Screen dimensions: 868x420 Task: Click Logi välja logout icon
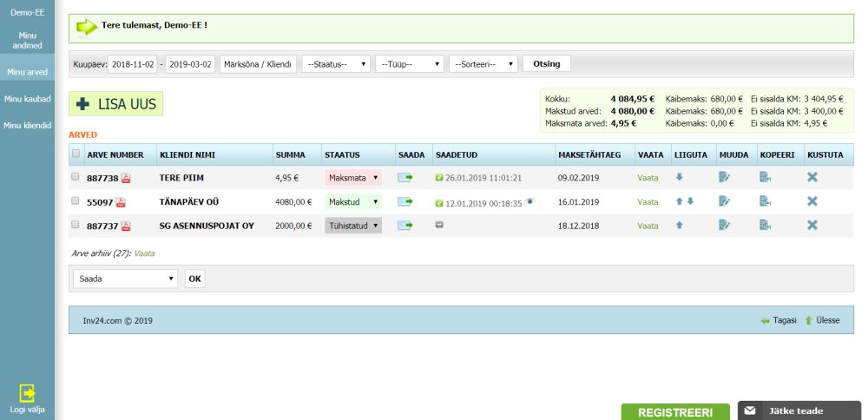[x=27, y=393]
